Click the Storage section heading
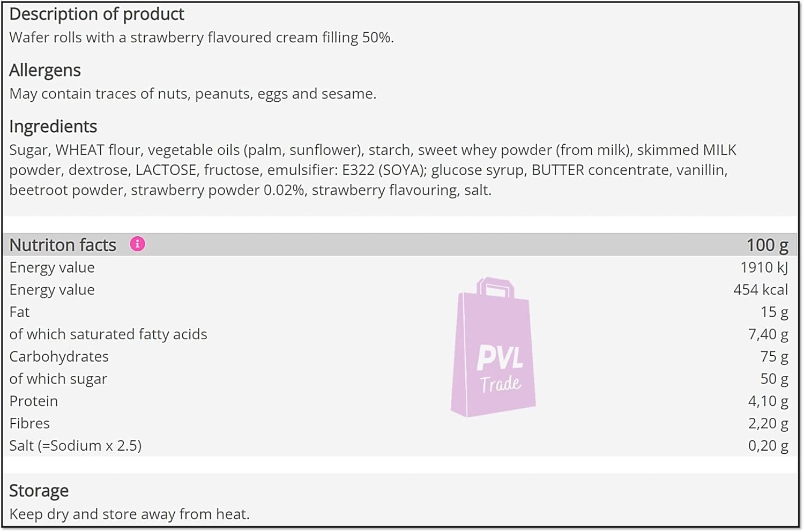Viewport: 804px width, 532px height. pos(39,491)
